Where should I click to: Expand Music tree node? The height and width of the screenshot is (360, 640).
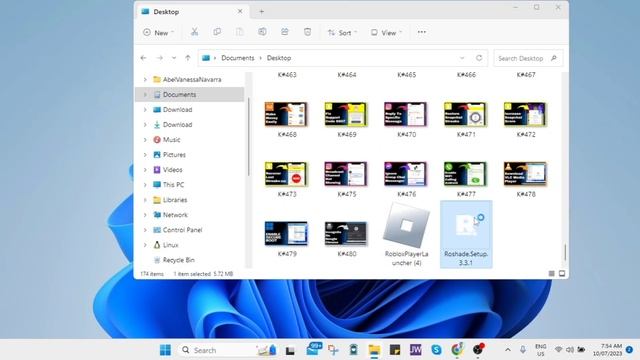pos(145,140)
